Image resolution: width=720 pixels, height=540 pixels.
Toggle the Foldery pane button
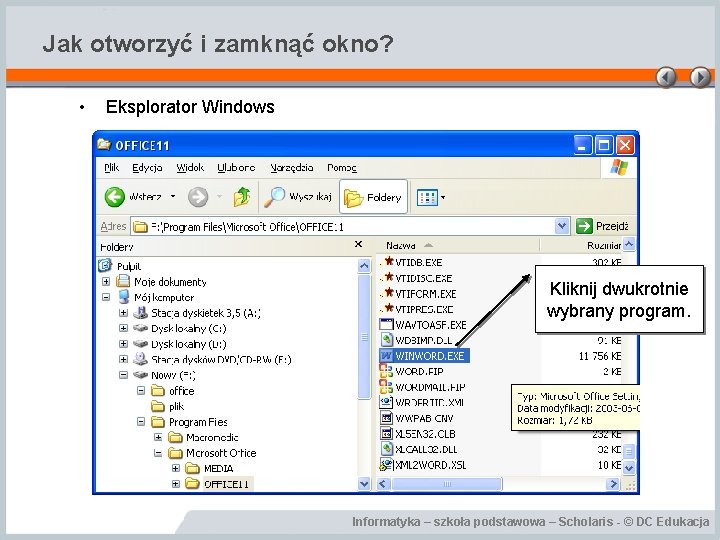tap(373, 197)
